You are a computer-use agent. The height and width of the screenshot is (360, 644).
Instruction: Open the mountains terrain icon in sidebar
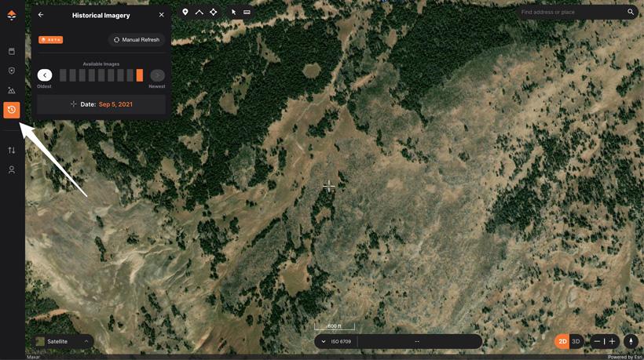[x=12, y=90]
